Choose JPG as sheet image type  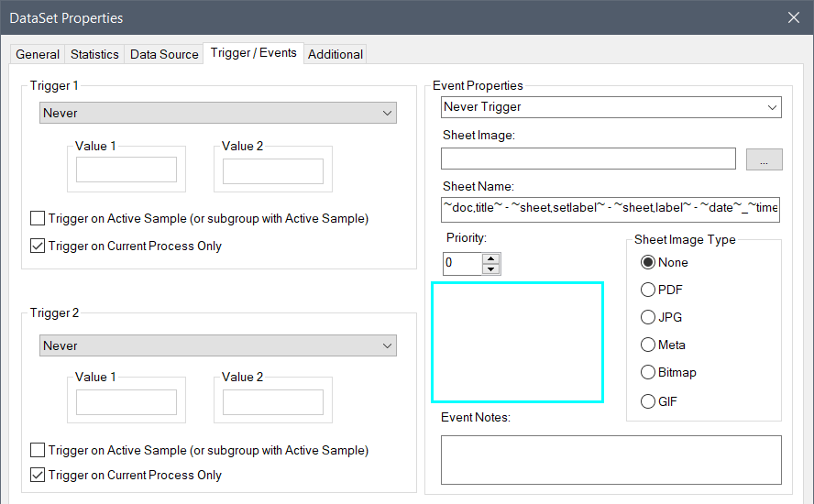tap(649, 317)
